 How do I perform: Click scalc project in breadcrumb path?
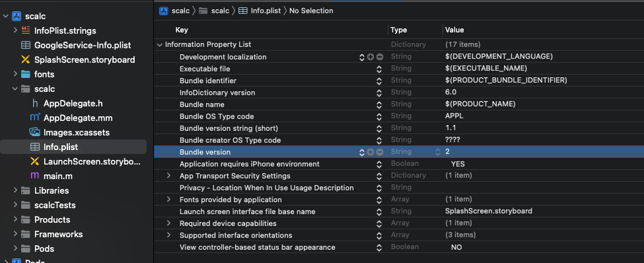[x=180, y=11]
